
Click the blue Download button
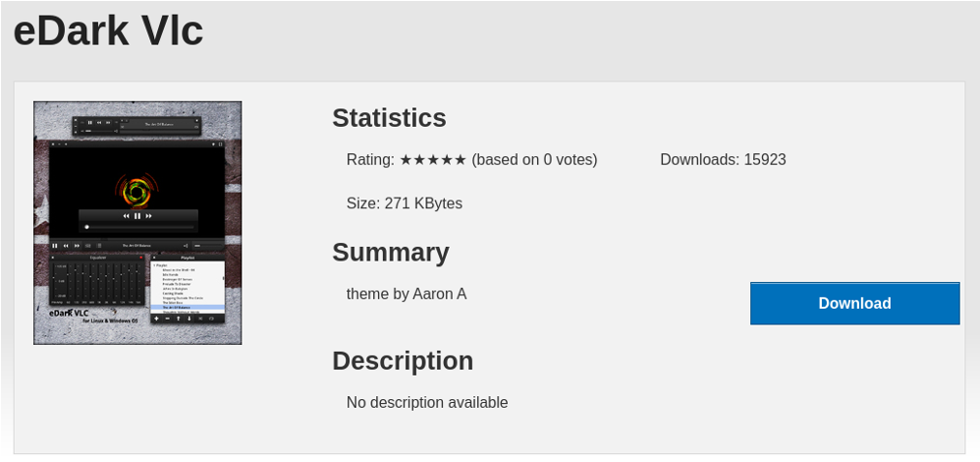tap(854, 303)
